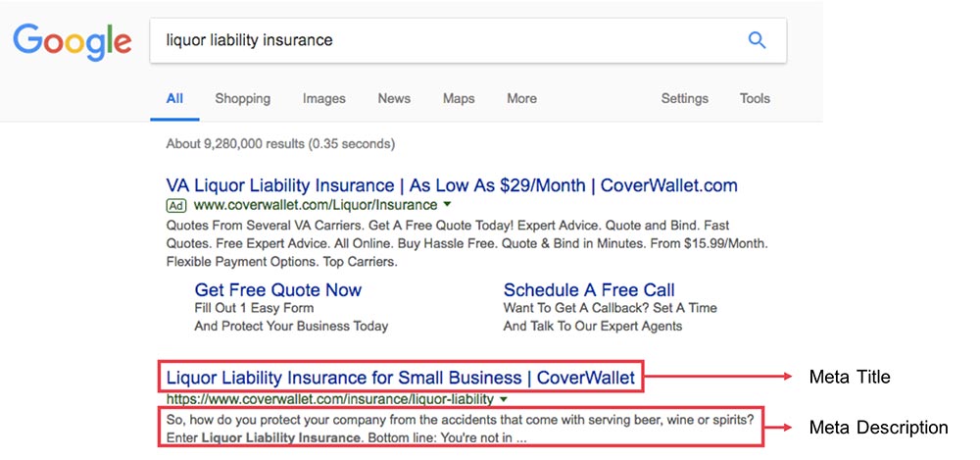This screenshot has height=460, width=980.
Task: Open the More search options menu
Action: [x=521, y=98]
